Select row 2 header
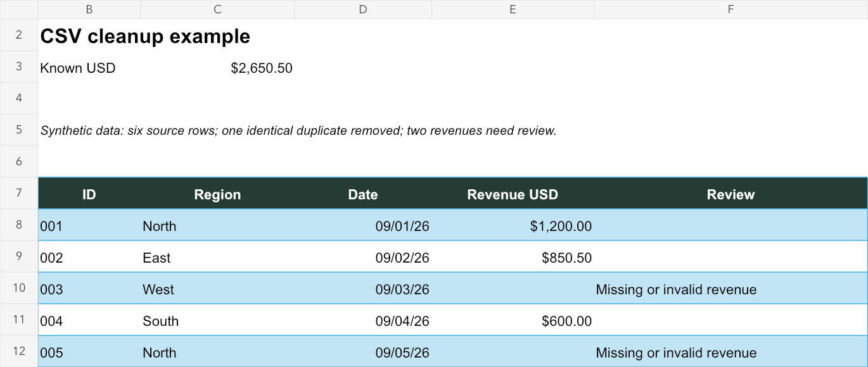Viewport: 868px width, 367px height. 19,35
